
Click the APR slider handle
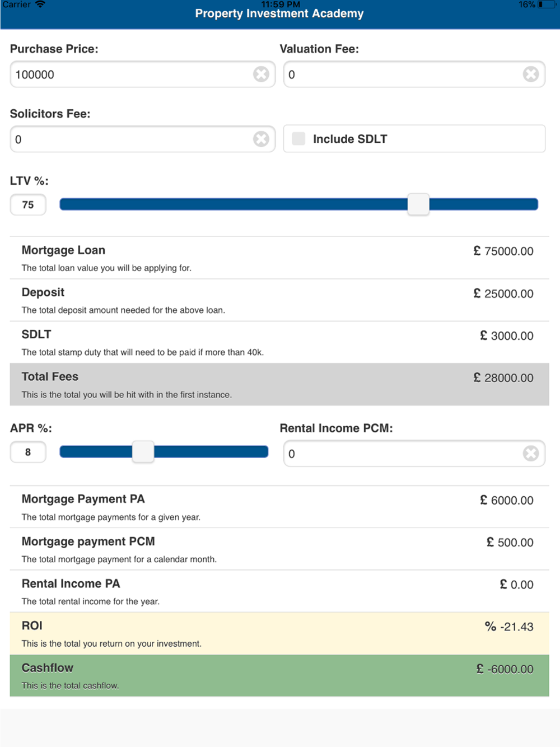pyautogui.click(x=143, y=452)
